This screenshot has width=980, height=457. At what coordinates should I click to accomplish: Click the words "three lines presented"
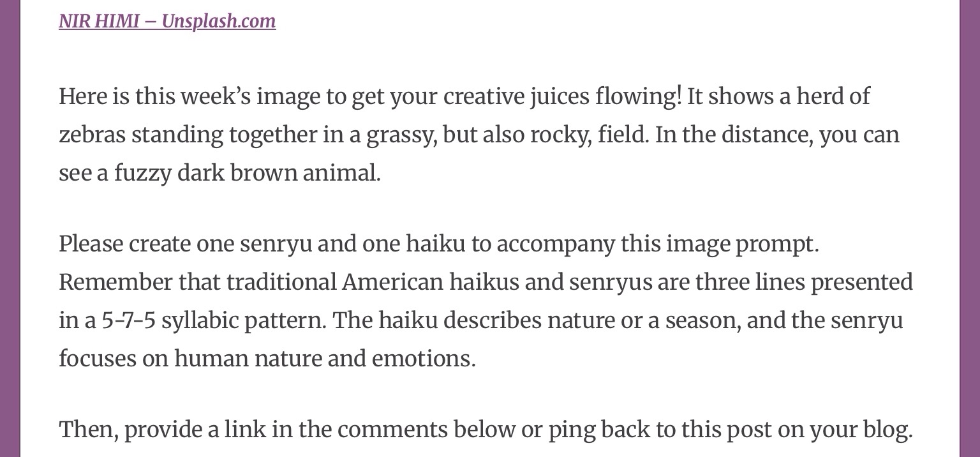[x=804, y=282]
